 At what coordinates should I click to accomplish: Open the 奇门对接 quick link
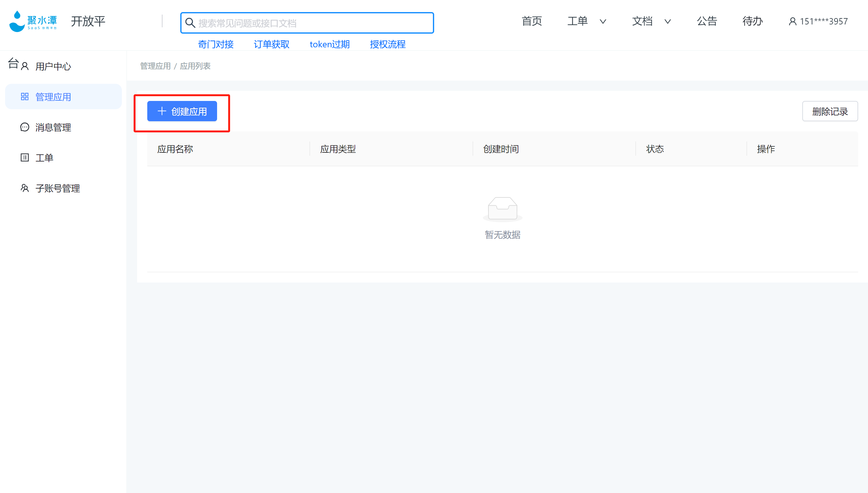(215, 44)
